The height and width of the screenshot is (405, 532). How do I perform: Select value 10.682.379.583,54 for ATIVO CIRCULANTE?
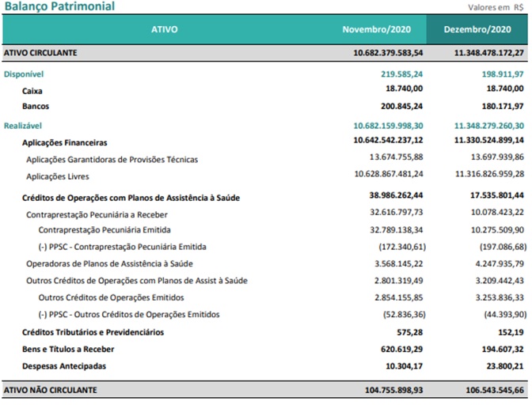[x=388, y=53]
